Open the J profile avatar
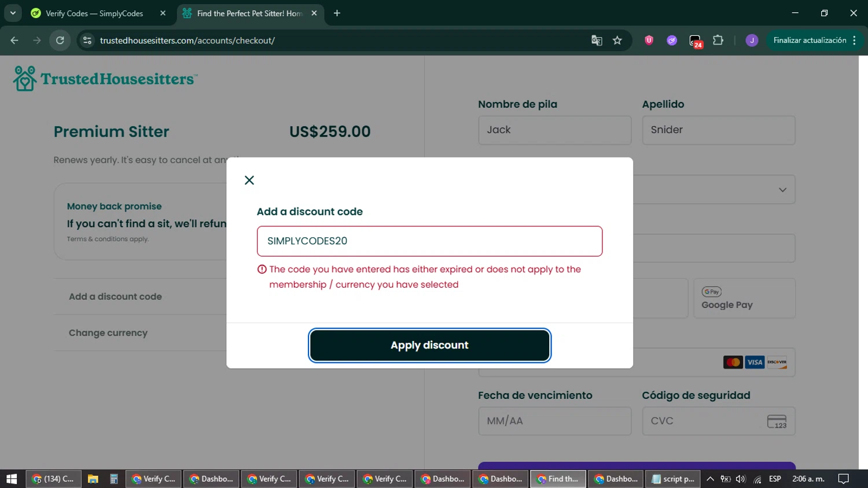 tap(752, 41)
